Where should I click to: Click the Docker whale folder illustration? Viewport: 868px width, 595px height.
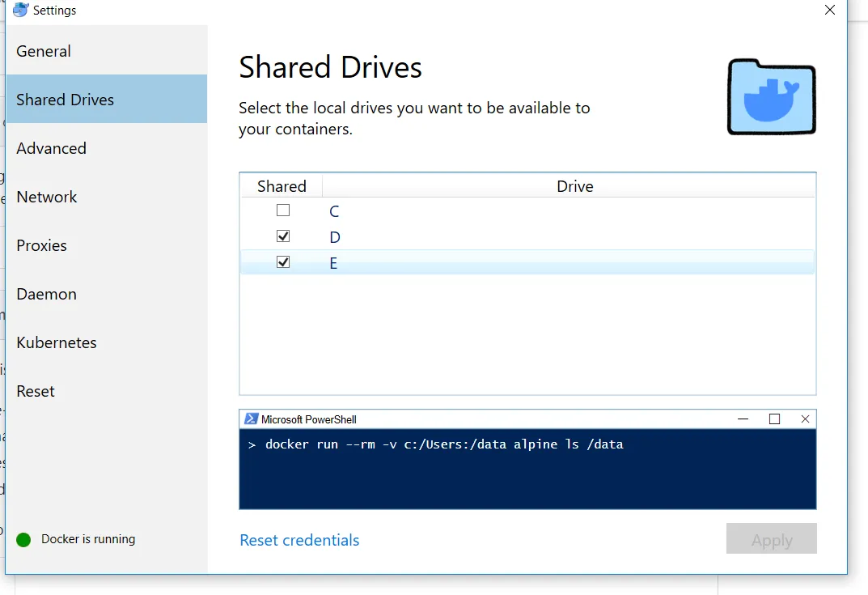click(771, 96)
